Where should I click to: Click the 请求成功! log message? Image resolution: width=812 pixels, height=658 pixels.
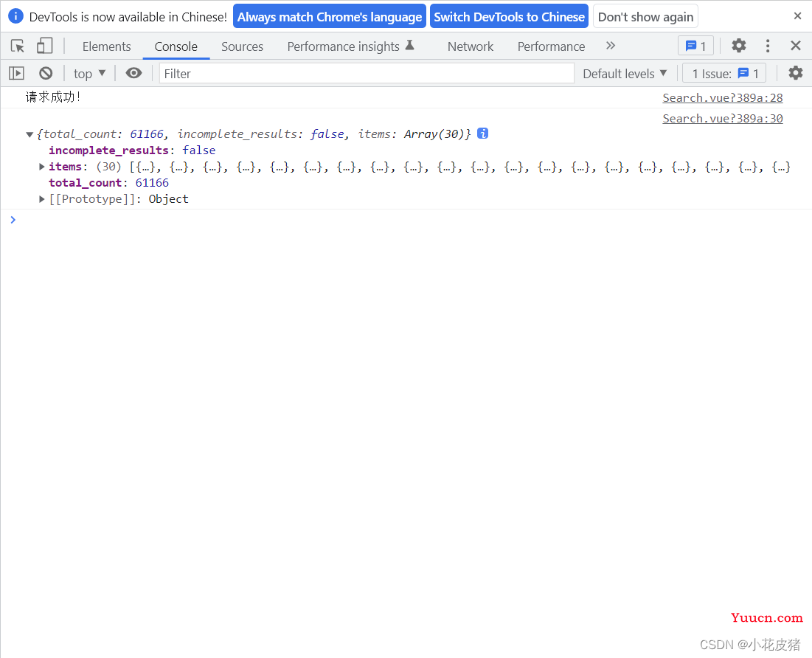[53, 97]
